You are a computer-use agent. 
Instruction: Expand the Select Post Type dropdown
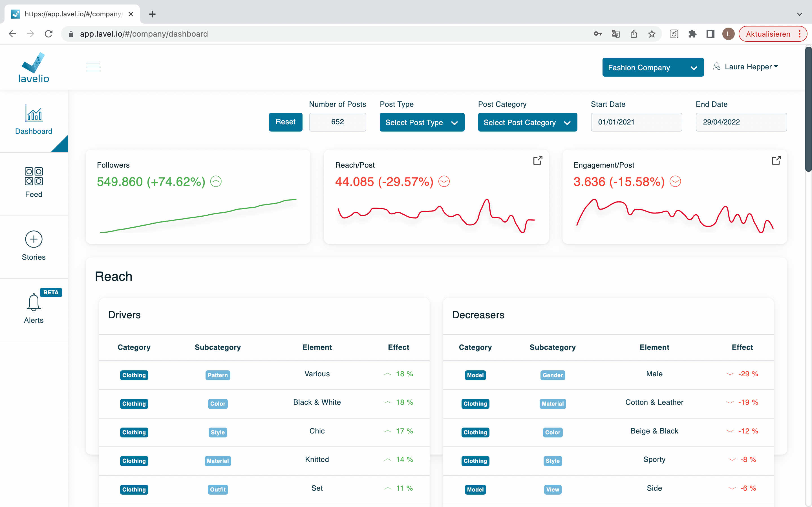422,123
